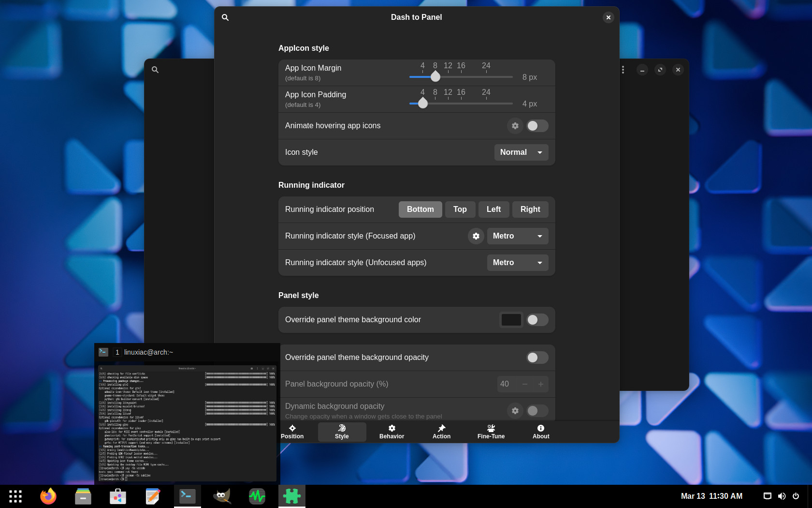The image size is (812, 508).
Task: Launch Firefox from the panel
Action: pos(48,496)
